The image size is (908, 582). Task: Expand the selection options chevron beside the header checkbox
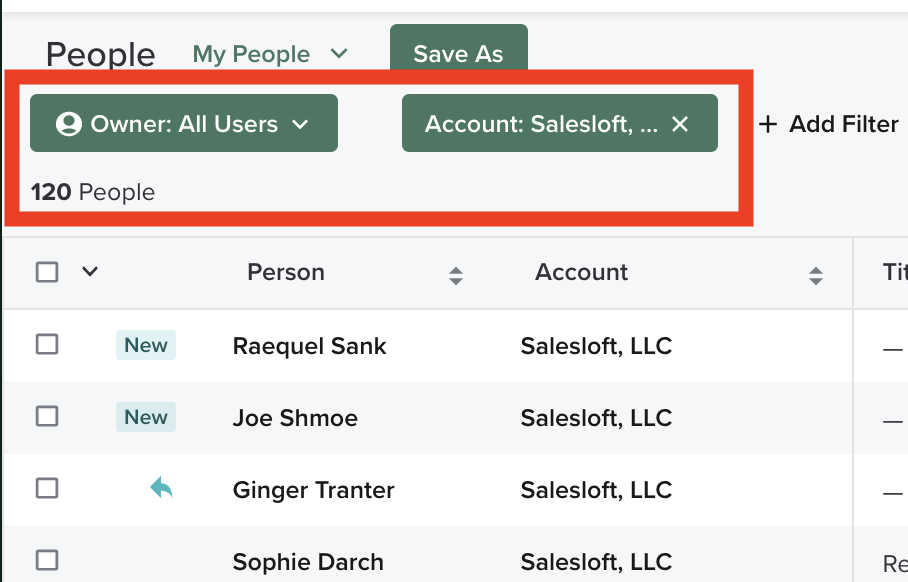pyautogui.click(x=88, y=271)
